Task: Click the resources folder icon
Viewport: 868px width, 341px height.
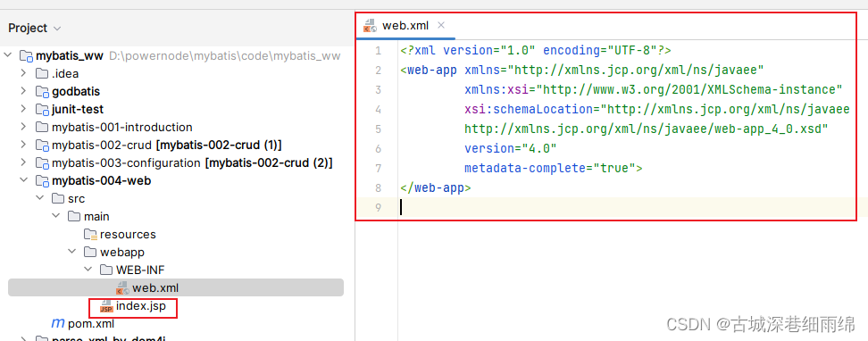Action: (x=90, y=234)
